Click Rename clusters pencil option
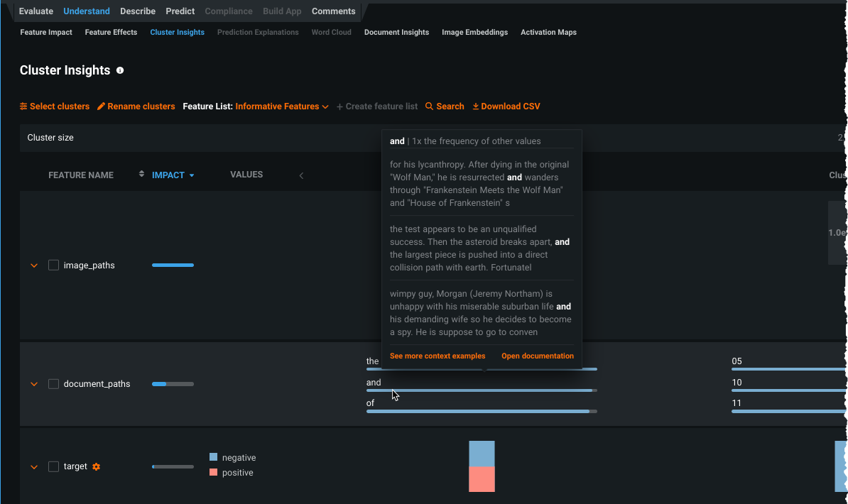This screenshot has width=848, height=504. [136, 106]
